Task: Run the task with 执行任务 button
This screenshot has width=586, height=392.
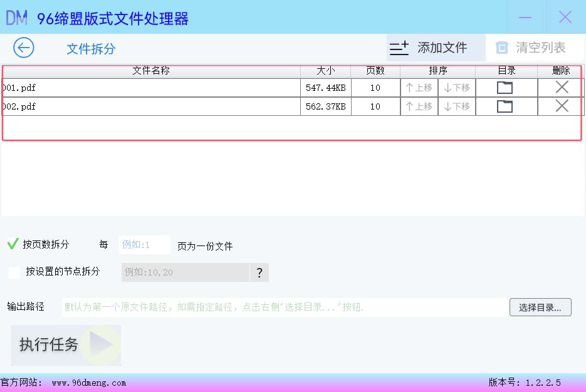Action: [x=66, y=344]
